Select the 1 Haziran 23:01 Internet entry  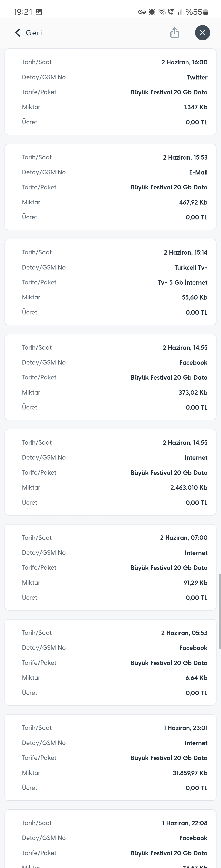110,757
